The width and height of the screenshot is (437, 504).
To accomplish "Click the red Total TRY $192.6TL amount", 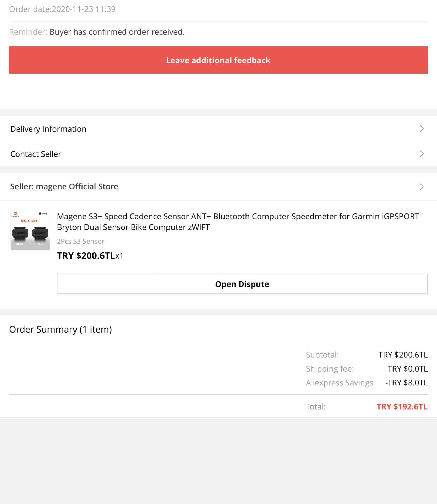I will tap(402, 407).
